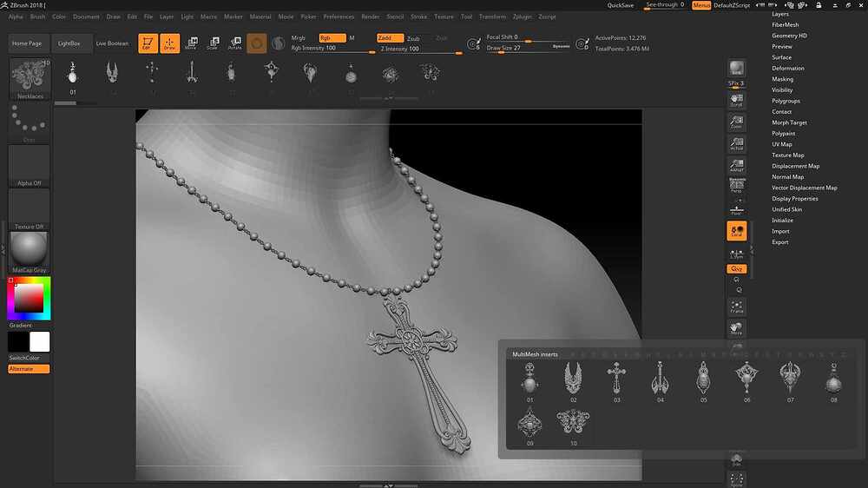Viewport: 868px width, 488px height.
Task: Toggle the Zadd mode button
Action: (391, 37)
